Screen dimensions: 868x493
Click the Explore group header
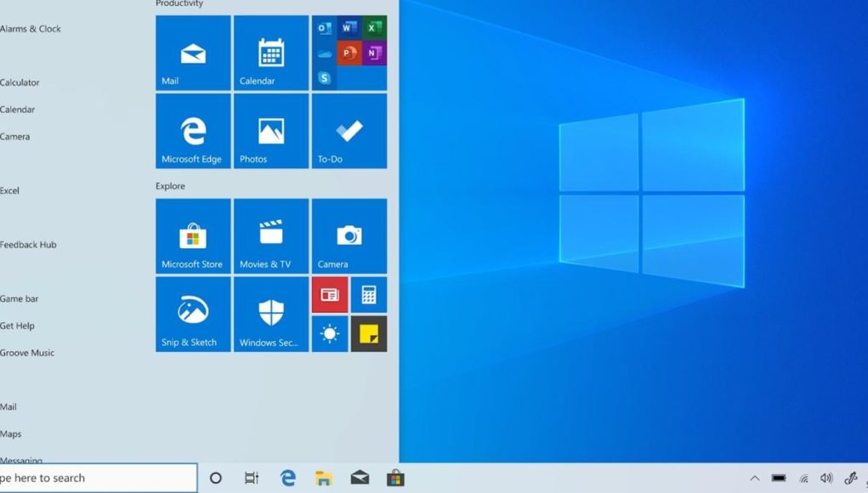click(170, 186)
